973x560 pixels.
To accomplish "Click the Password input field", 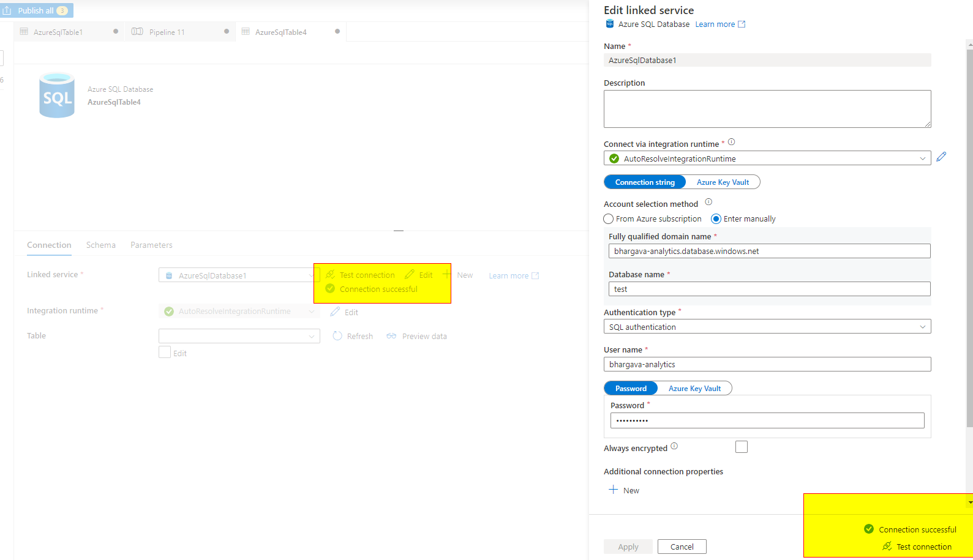I will click(x=767, y=420).
